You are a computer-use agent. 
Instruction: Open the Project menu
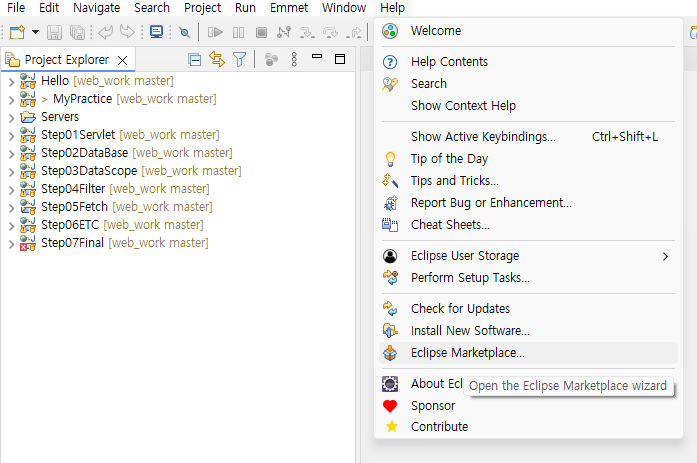pyautogui.click(x=202, y=8)
